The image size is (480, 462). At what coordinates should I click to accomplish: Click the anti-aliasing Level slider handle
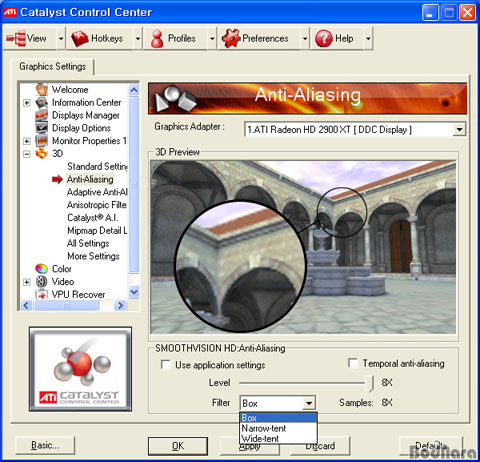369,383
